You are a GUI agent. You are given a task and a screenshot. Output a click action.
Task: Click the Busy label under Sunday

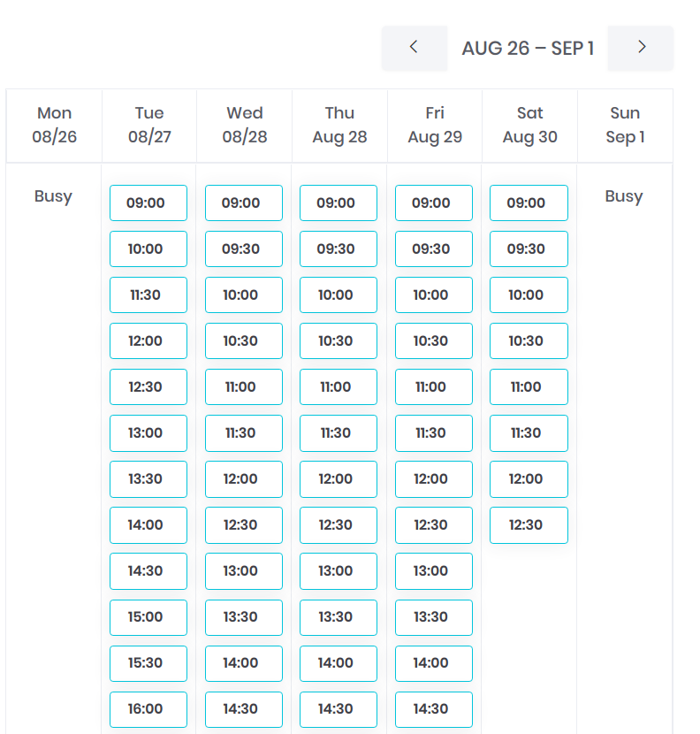pyautogui.click(x=624, y=196)
